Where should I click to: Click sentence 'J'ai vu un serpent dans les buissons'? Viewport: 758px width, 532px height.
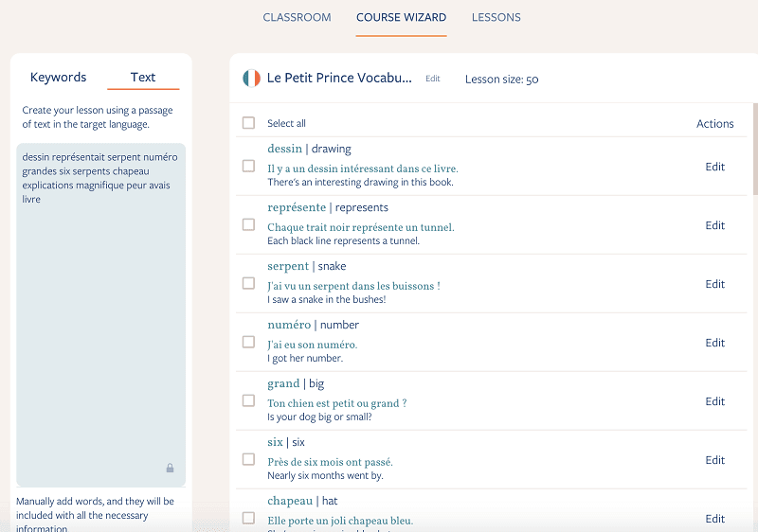(x=353, y=286)
